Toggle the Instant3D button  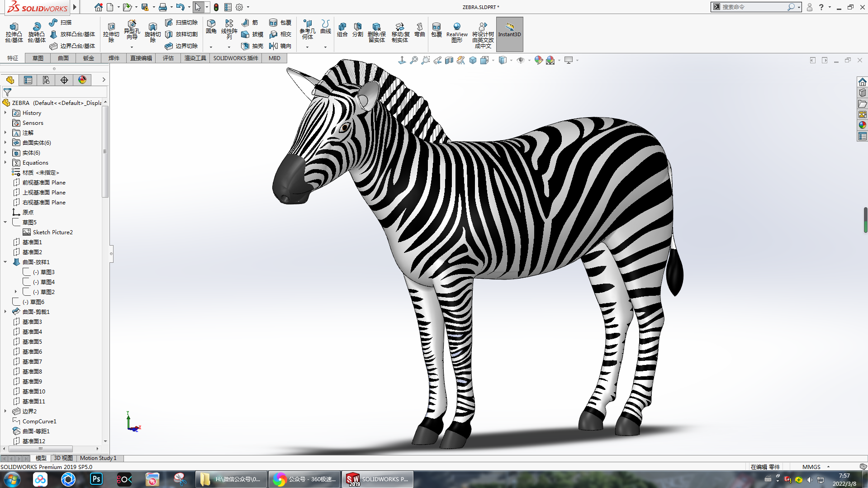coord(509,34)
